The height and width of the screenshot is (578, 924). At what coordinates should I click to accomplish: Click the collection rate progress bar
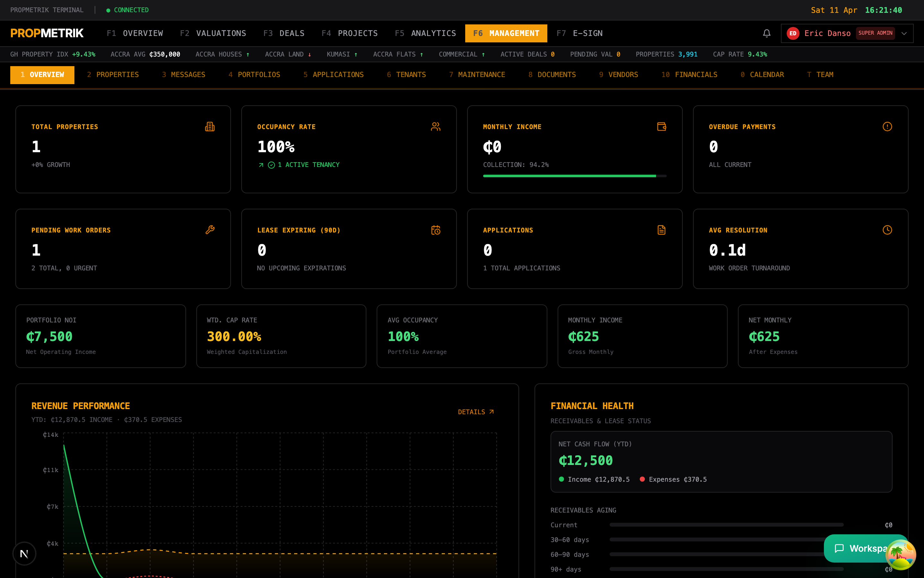(575, 176)
